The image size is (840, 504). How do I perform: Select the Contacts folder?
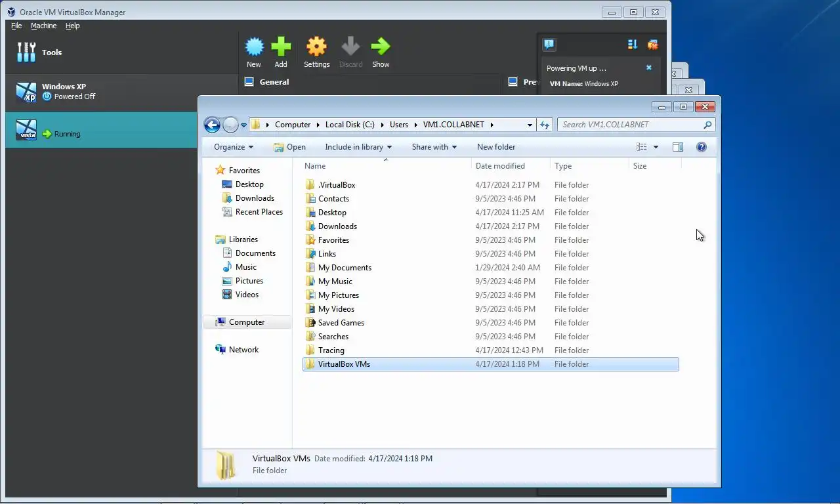coord(490,199)
